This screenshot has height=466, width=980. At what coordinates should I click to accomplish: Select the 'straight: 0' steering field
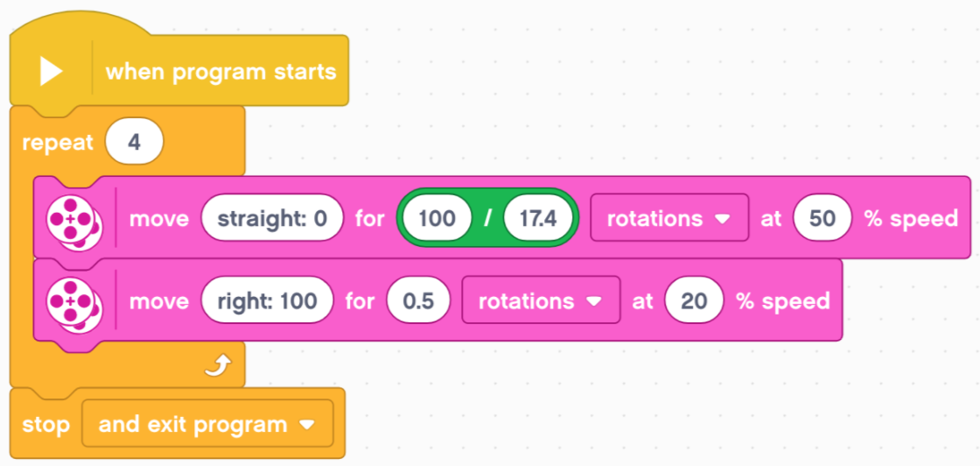(272, 218)
